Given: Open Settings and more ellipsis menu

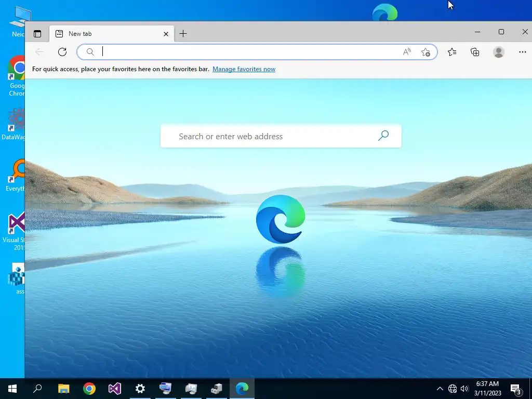Looking at the screenshot, I should (523, 52).
